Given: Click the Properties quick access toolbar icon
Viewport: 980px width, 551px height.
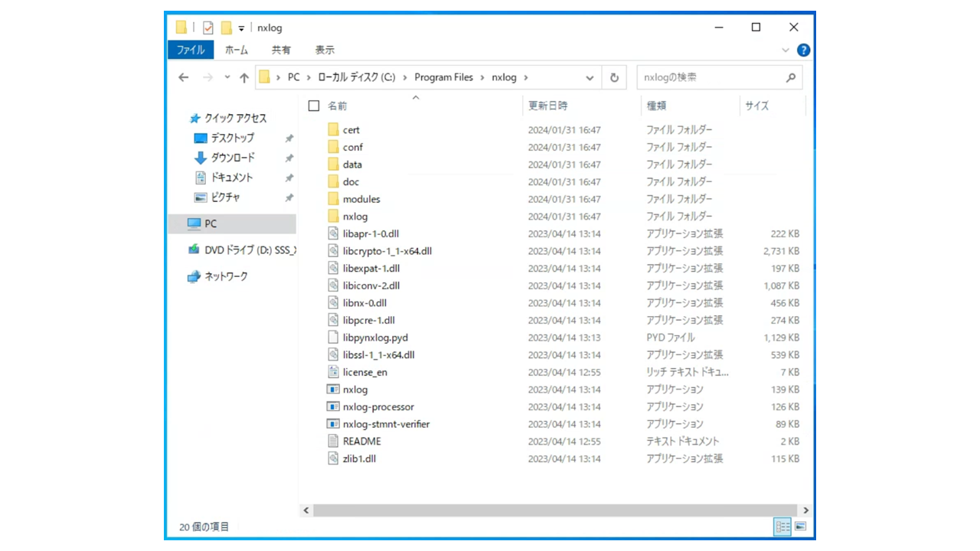Looking at the screenshot, I should (x=208, y=28).
